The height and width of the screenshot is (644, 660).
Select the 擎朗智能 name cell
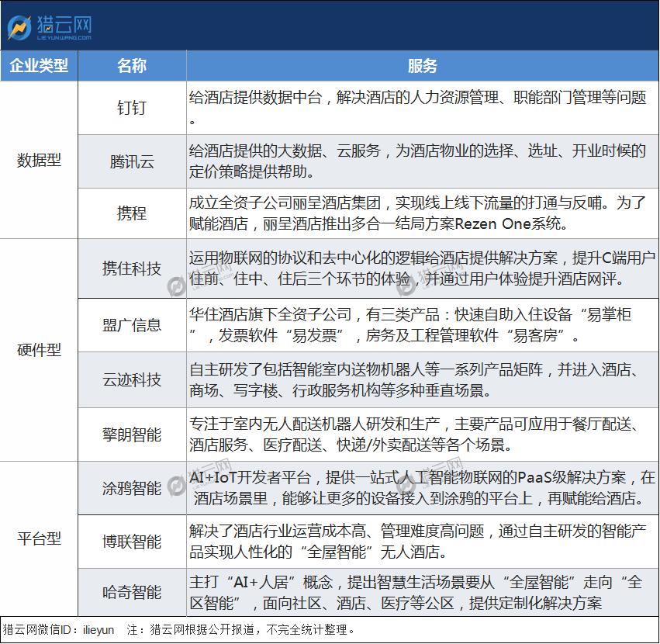[x=132, y=435]
